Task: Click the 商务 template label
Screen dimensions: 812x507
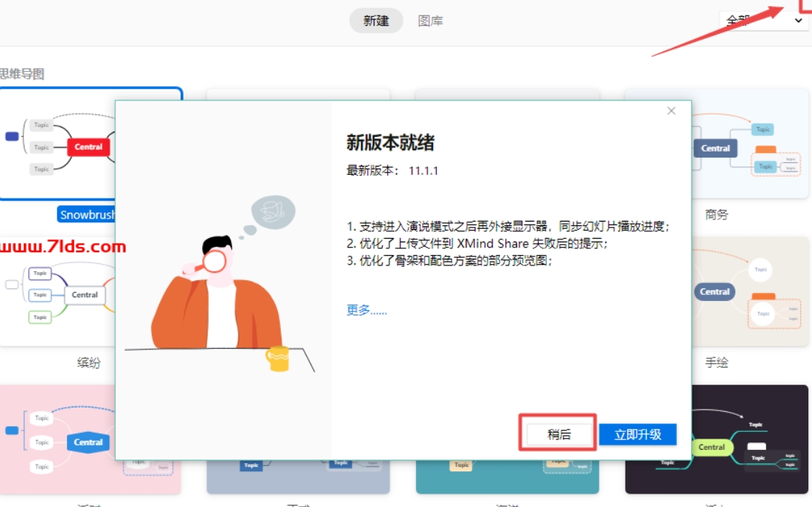Action: [717, 215]
